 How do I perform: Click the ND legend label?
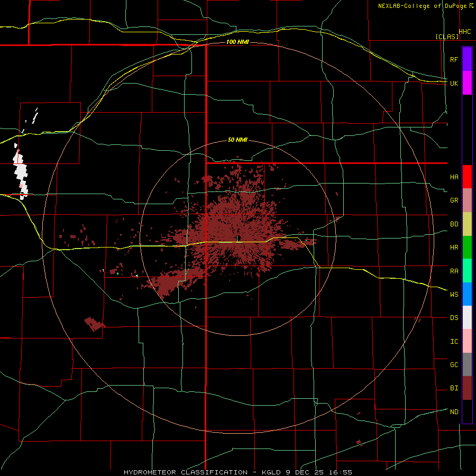point(454,412)
